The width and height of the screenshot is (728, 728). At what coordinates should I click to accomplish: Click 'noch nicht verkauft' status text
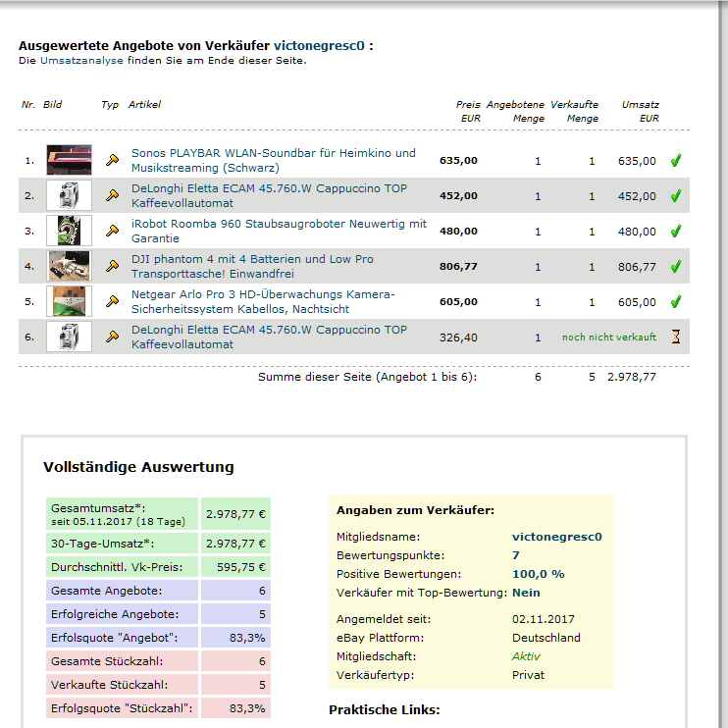point(609,338)
